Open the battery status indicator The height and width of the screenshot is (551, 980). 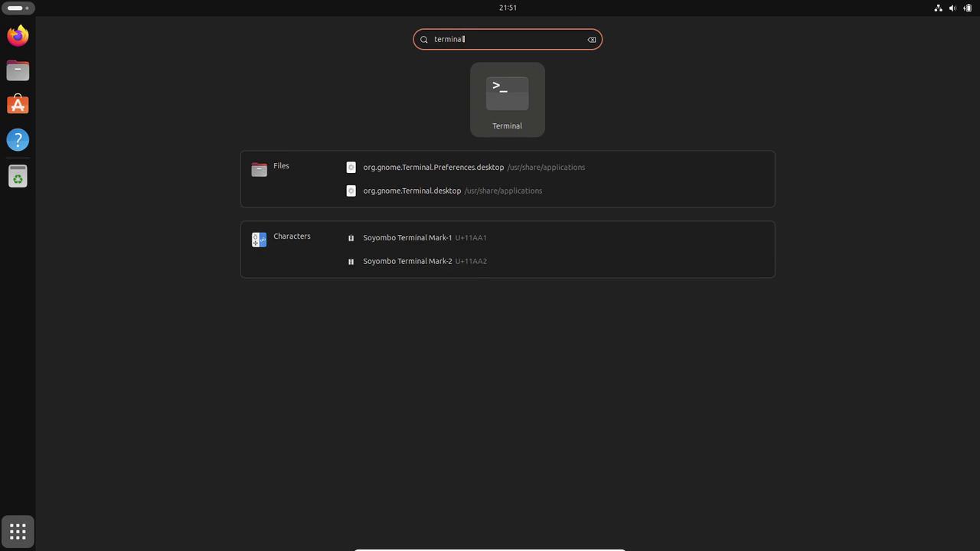point(968,8)
